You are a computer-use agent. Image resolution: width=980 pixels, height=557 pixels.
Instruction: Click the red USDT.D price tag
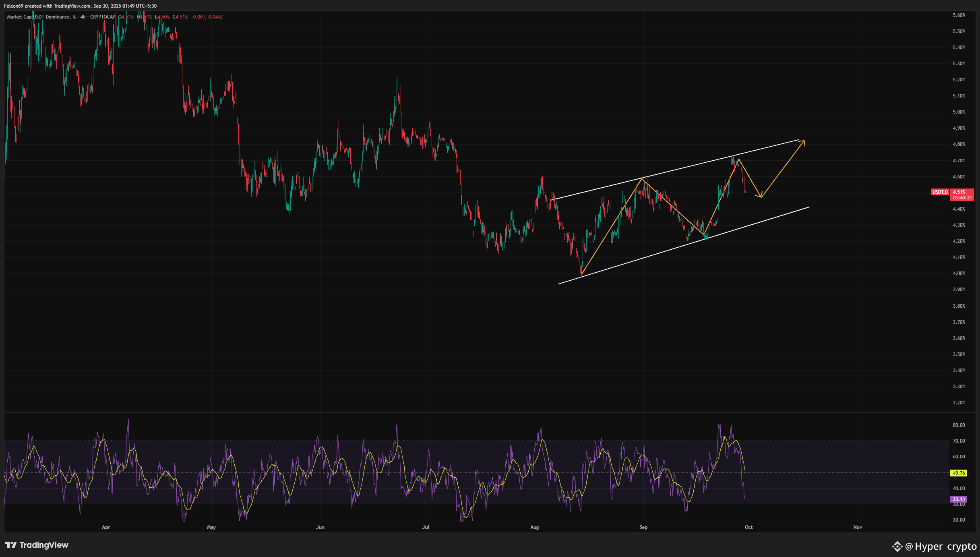pyautogui.click(x=940, y=192)
